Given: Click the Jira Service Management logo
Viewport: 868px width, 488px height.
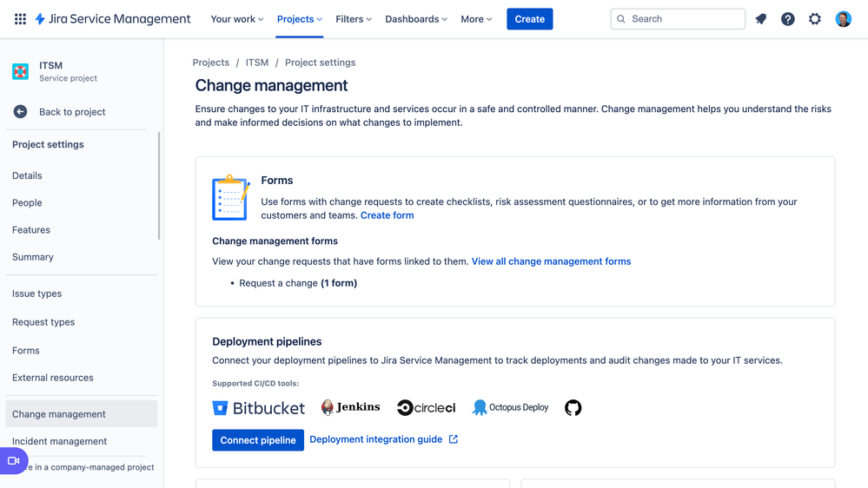Looking at the screenshot, I should point(113,19).
